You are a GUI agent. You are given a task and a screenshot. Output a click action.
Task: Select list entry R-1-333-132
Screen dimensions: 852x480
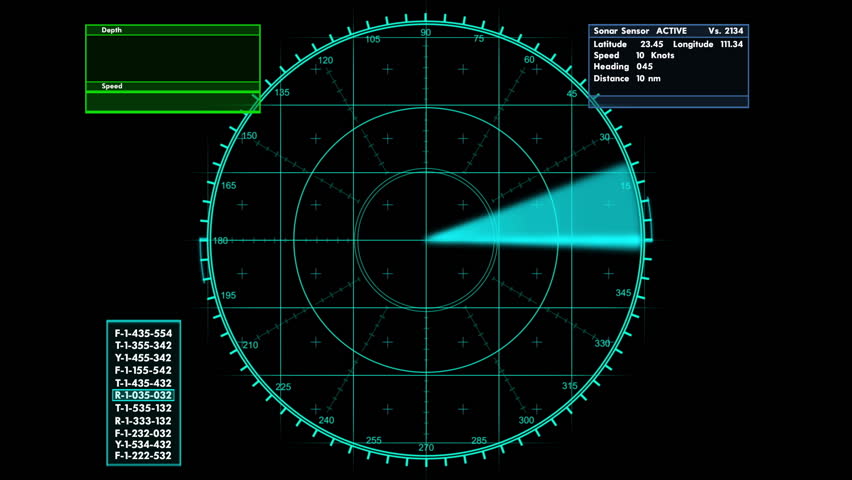tap(143, 421)
